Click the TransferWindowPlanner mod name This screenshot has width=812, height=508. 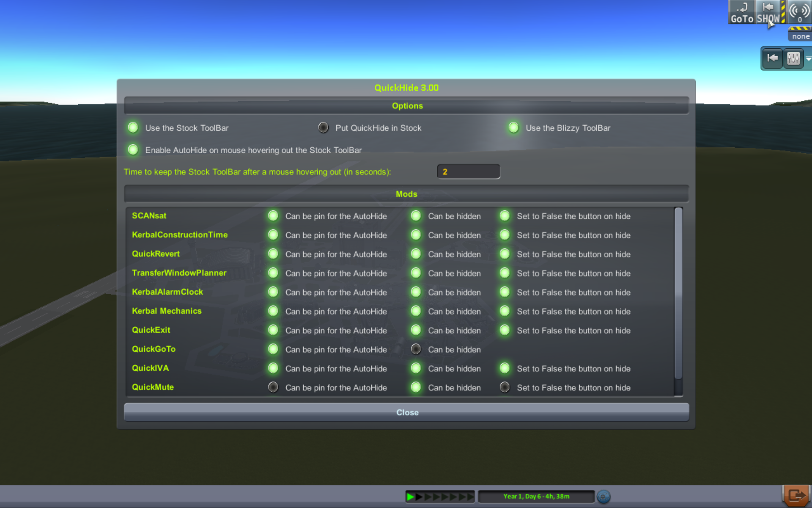click(x=179, y=273)
